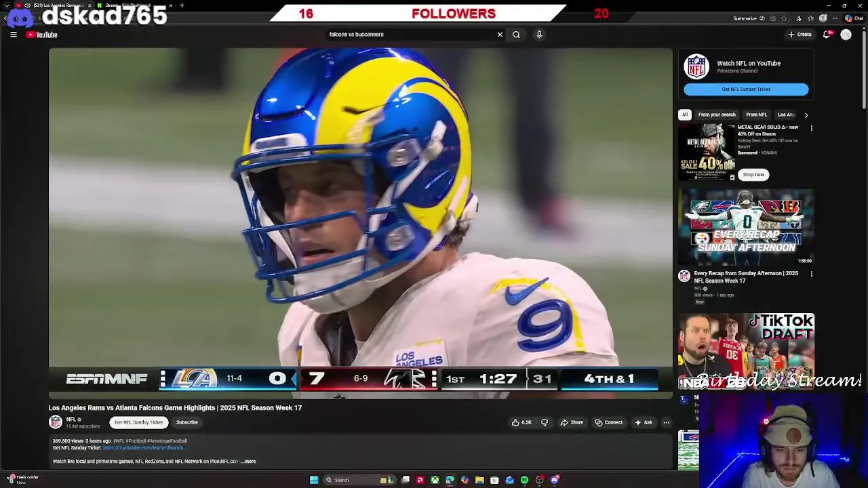
Task: Subscribe to the NFL channel
Action: pos(187,422)
